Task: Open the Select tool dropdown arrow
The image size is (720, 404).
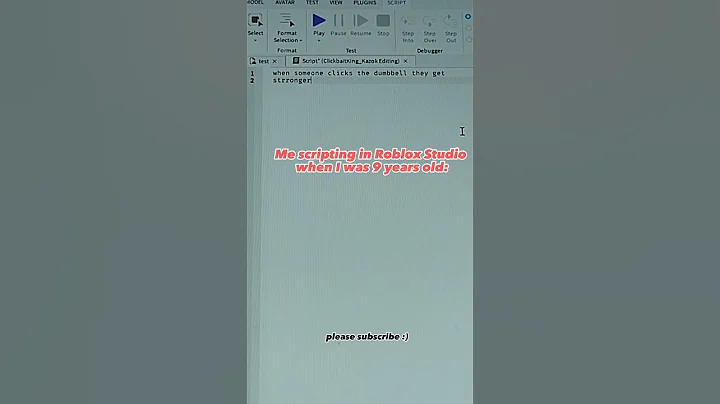Action: [x=255, y=40]
